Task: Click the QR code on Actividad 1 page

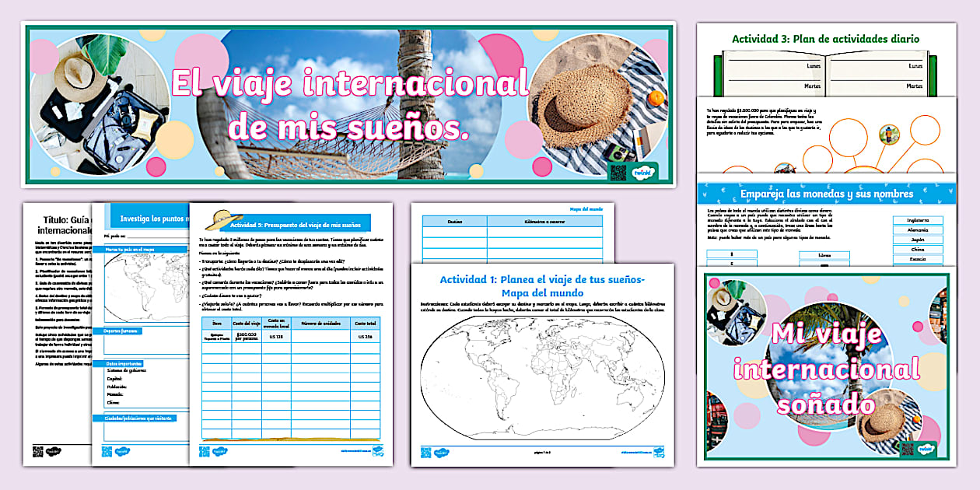Action: pos(425,453)
